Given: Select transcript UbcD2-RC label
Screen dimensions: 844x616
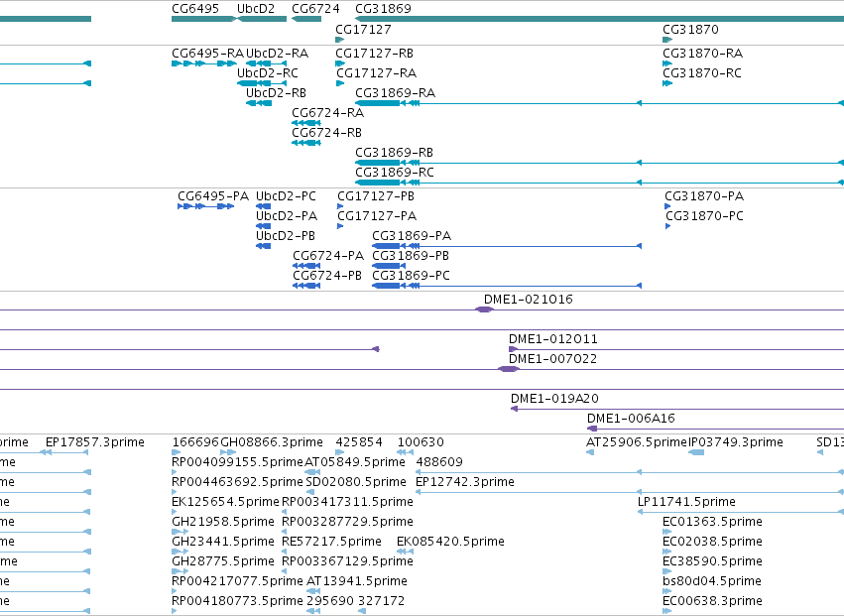Looking at the screenshot, I should point(268,73).
